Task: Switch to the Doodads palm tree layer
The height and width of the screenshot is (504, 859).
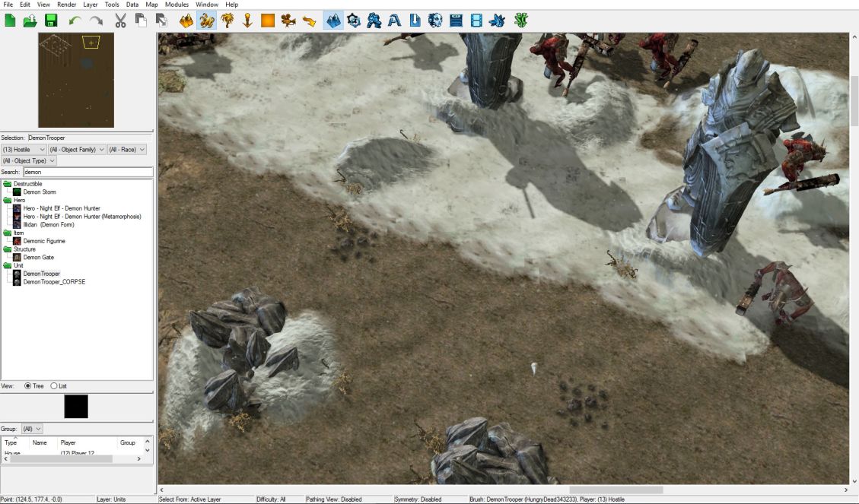Action: point(227,21)
